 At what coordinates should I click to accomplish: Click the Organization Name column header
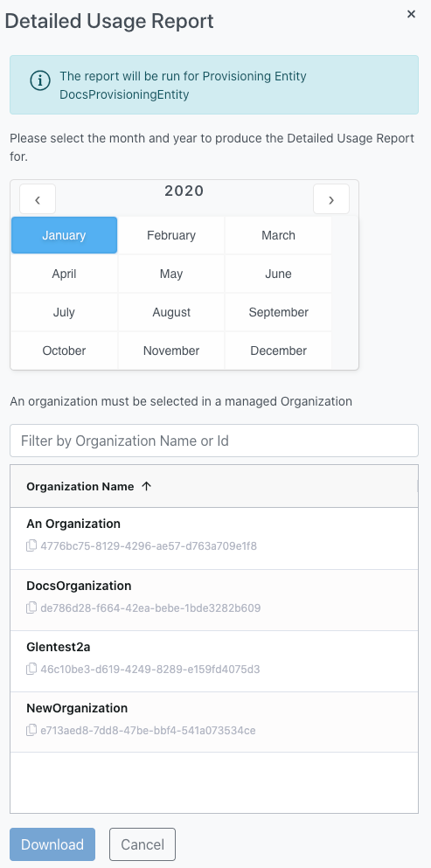pyautogui.click(x=80, y=486)
